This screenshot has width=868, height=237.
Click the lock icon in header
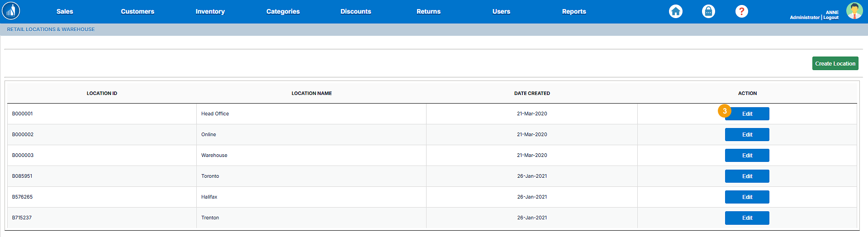coord(708,11)
